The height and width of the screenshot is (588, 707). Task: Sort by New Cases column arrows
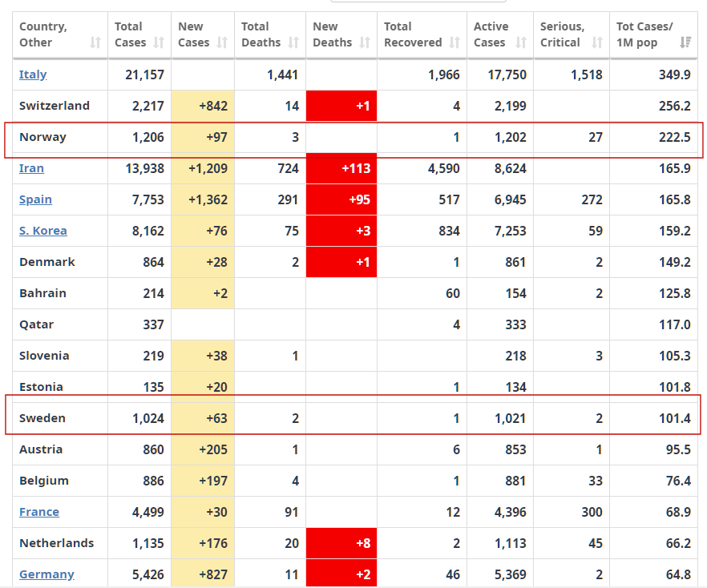[222, 42]
